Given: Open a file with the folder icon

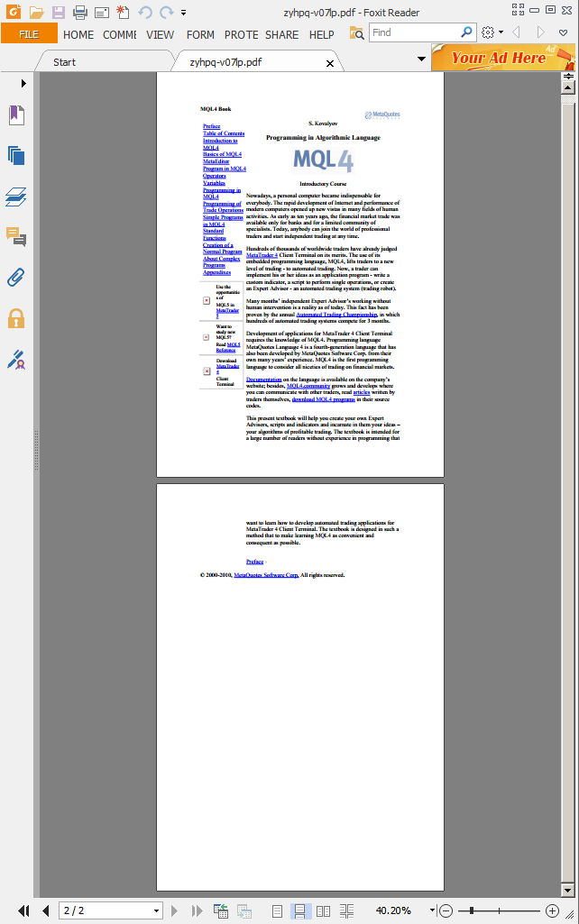Looking at the screenshot, I should click(x=37, y=12).
